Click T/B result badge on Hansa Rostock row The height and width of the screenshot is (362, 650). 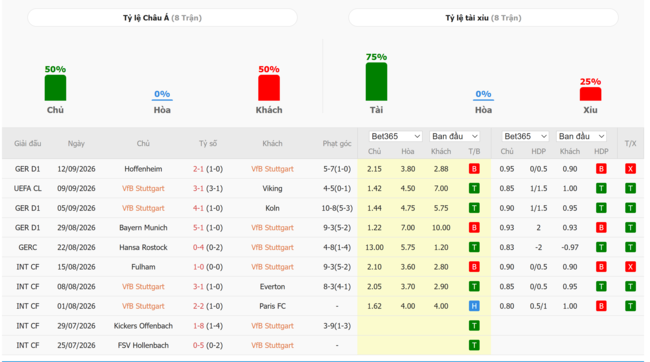tap(474, 247)
